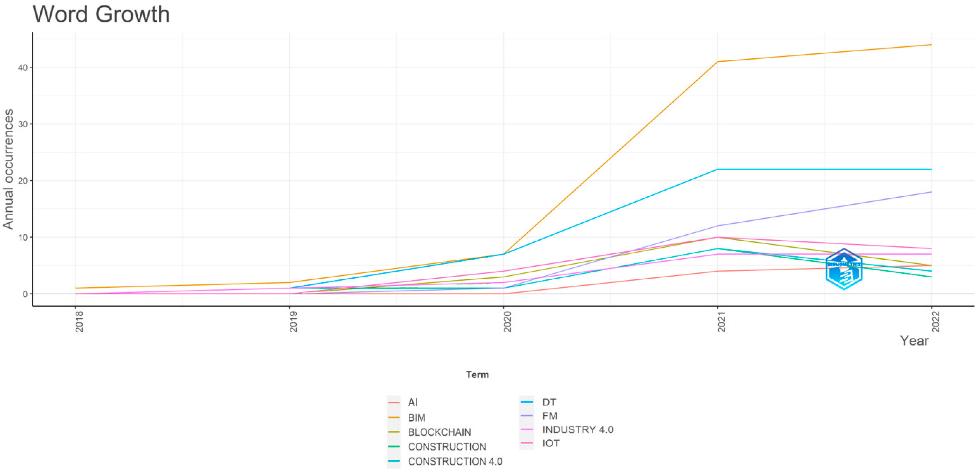980x475 pixels.
Task: Click the 40 y-axis tick label
Action: [x=23, y=68]
